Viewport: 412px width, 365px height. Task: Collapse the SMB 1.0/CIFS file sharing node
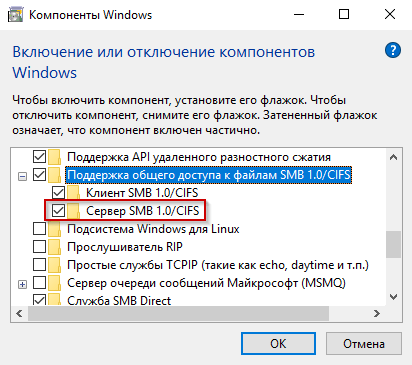point(22,176)
